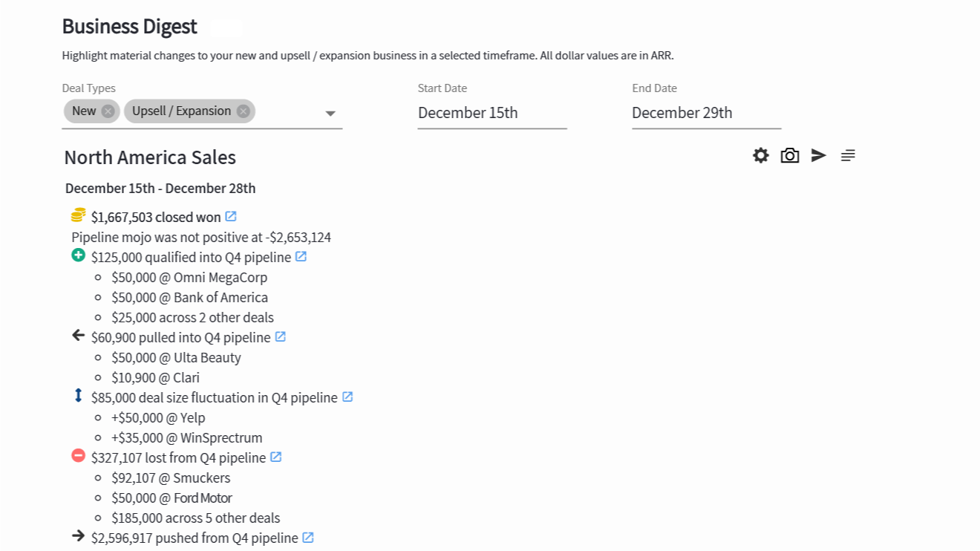Click the text lines summary icon

(848, 155)
